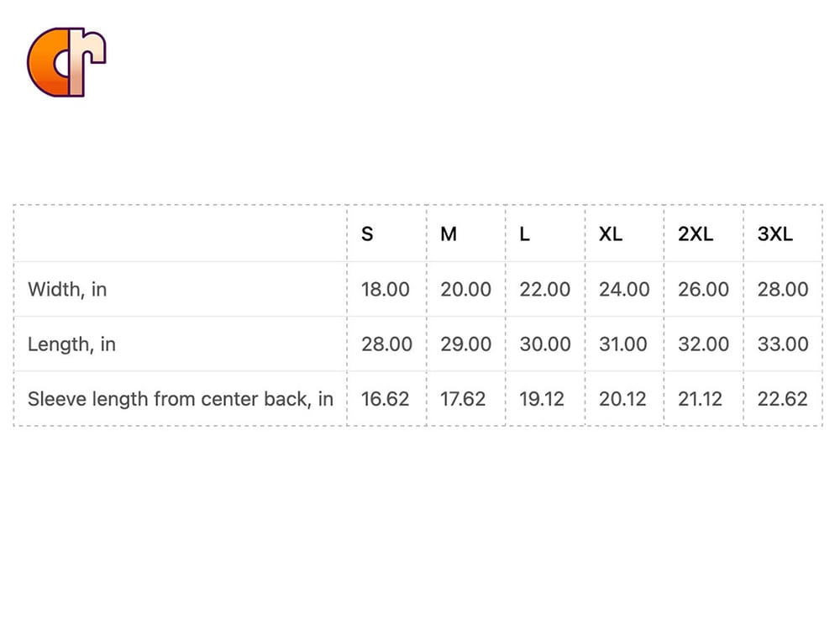Click 'Sleeve length from center back, in' label
Viewport: 840px width, 630px height.
181,399
